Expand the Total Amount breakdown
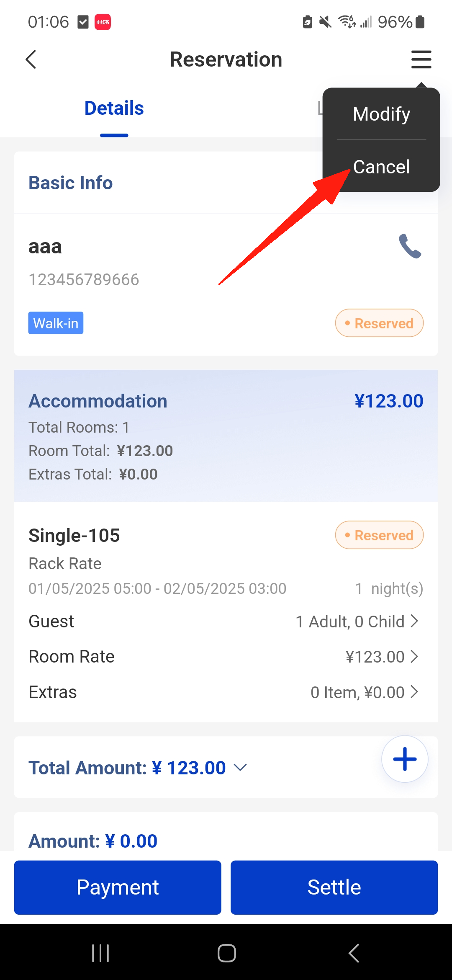452x980 pixels. coord(240,768)
